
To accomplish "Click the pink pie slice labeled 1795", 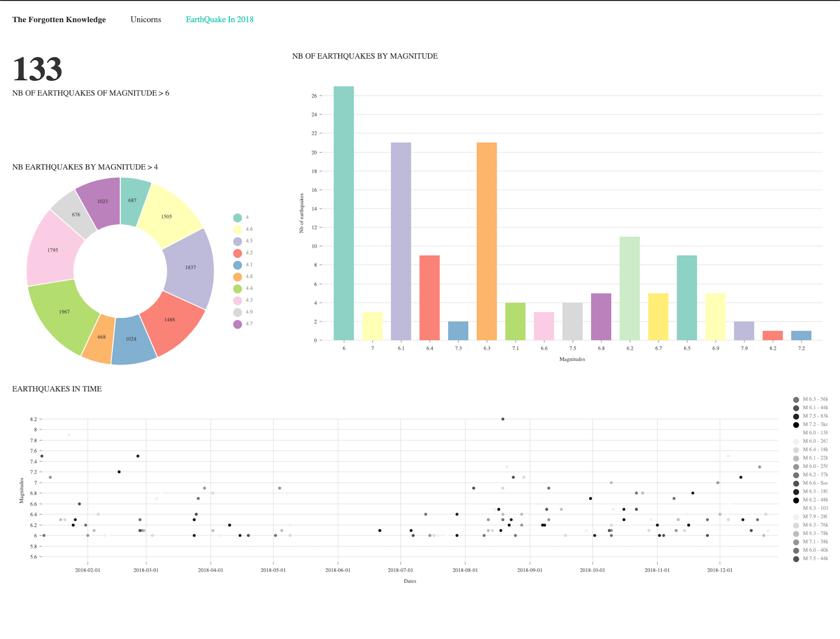I will 52,249.
